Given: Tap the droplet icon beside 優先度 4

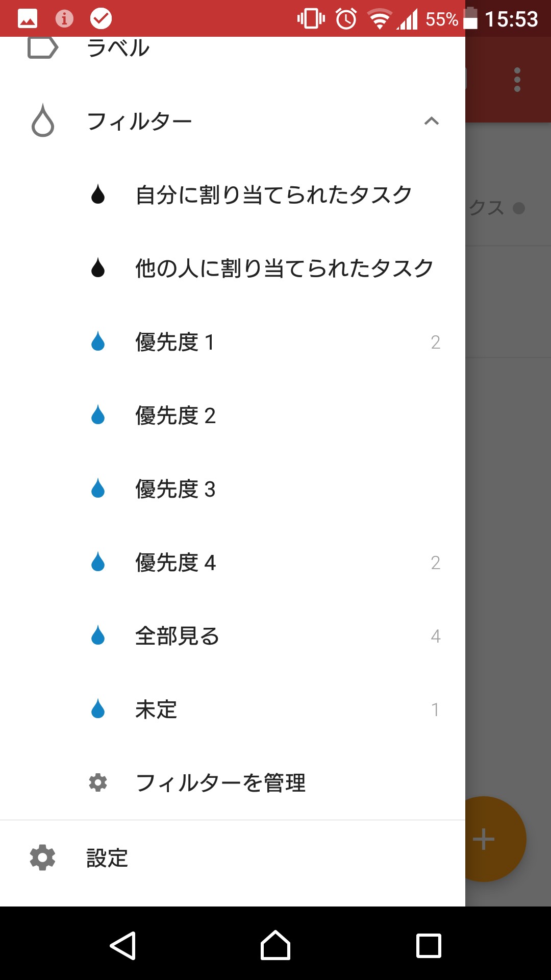Looking at the screenshot, I should (98, 562).
